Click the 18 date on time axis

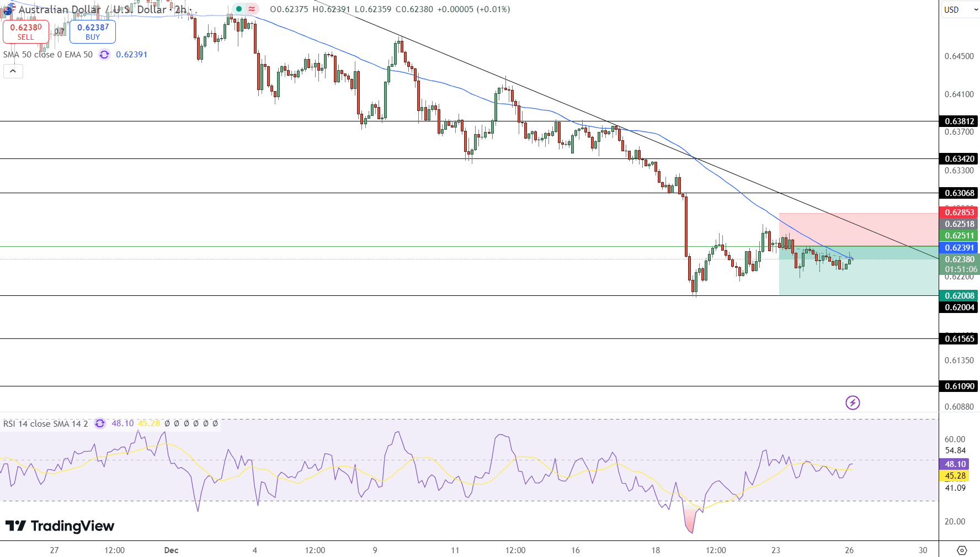[656, 550]
